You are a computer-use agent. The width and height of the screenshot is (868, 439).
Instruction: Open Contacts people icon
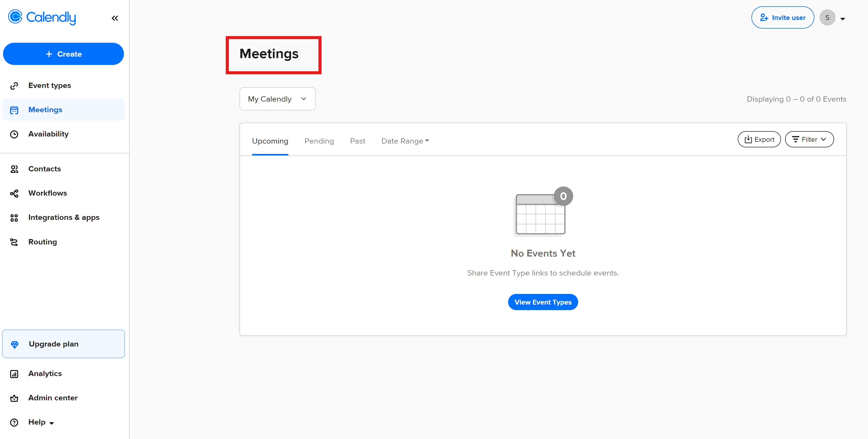coord(14,169)
